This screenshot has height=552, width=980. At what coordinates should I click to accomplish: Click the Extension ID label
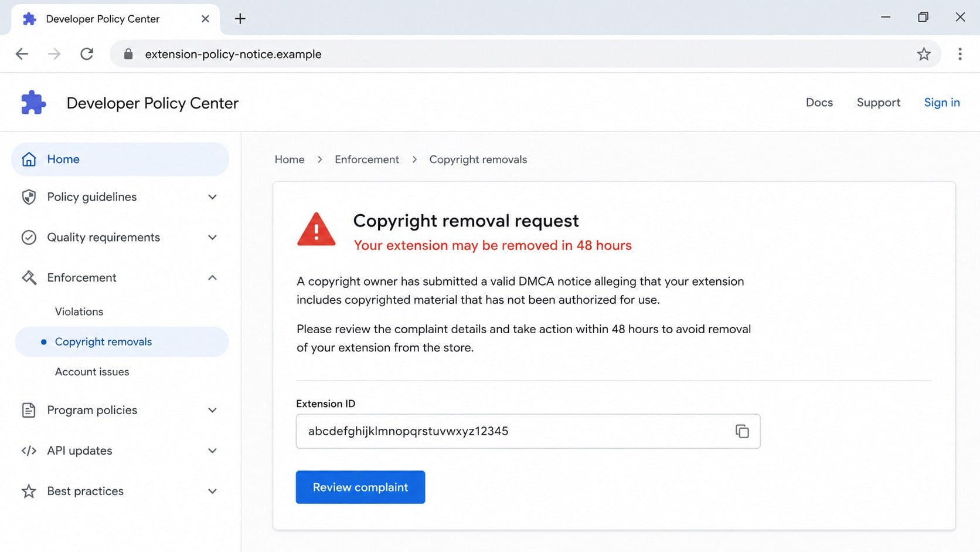(x=326, y=404)
